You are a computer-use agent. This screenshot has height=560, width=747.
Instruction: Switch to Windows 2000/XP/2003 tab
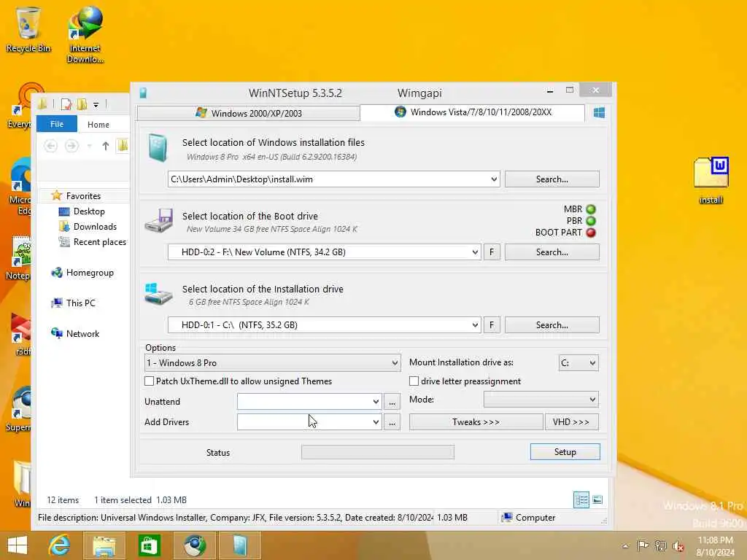248,113
